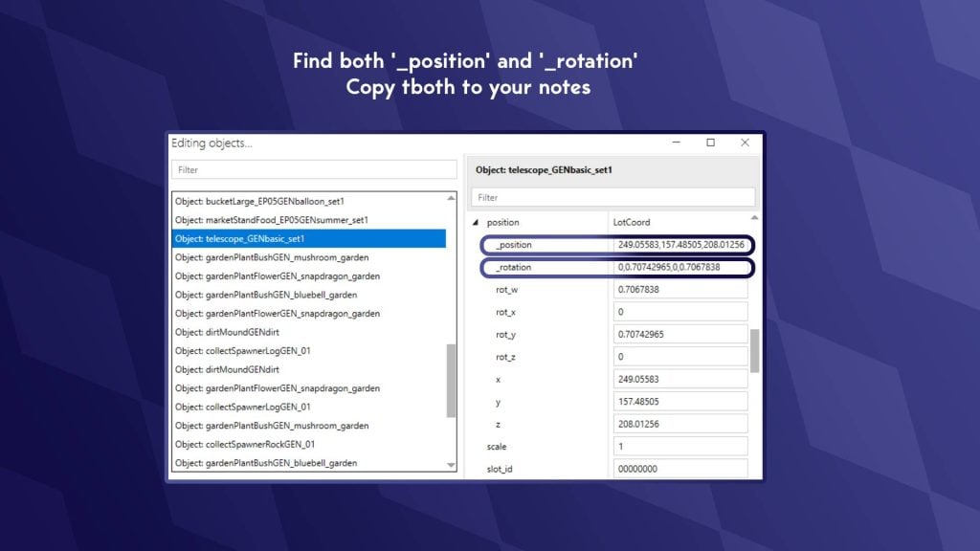
Task: Click the slot_id value field
Action: [679, 469]
